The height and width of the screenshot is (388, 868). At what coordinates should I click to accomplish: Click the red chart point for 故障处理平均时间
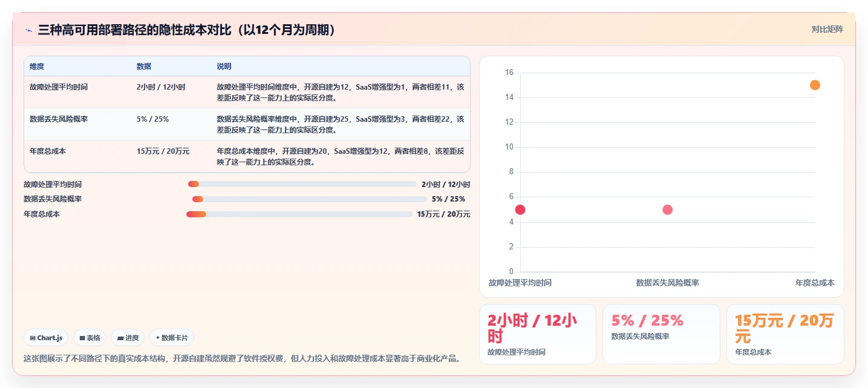click(520, 209)
